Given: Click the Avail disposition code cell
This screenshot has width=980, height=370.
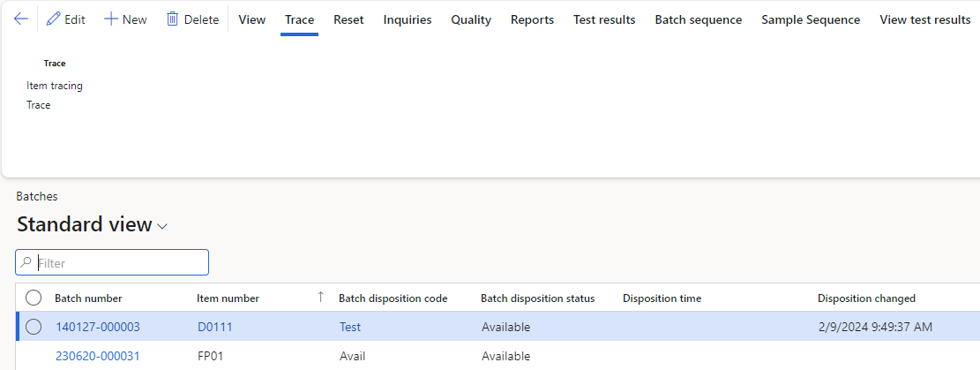Looking at the screenshot, I should click(353, 356).
